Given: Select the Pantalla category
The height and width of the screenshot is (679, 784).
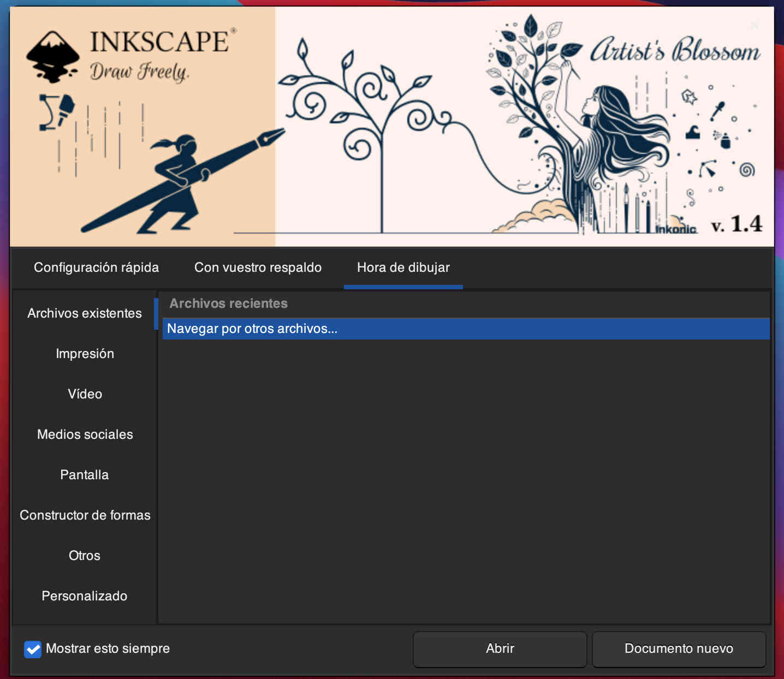Looking at the screenshot, I should (85, 475).
